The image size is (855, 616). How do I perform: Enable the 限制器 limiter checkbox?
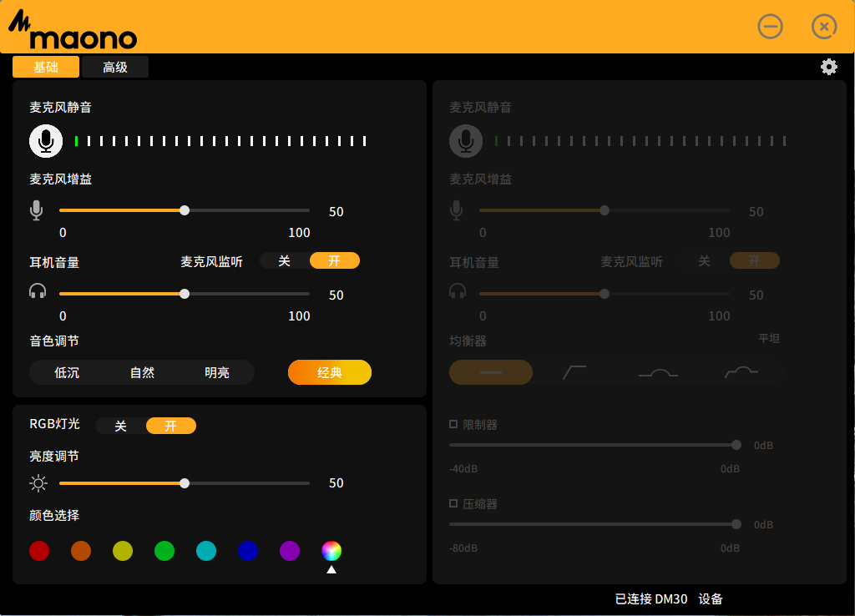point(453,425)
